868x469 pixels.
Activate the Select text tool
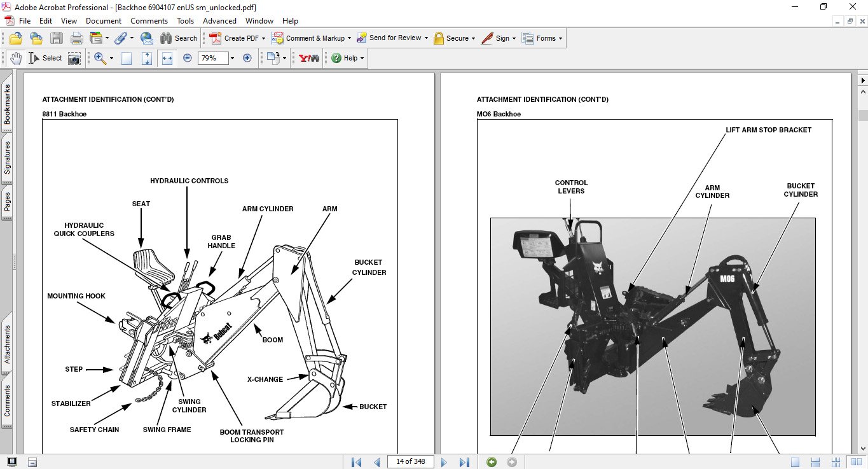pyautogui.click(x=45, y=58)
